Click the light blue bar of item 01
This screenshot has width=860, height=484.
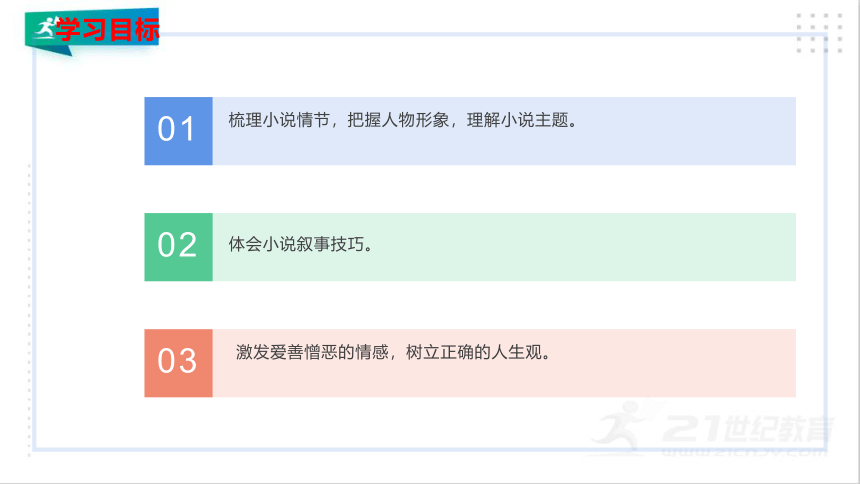tap(504, 131)
